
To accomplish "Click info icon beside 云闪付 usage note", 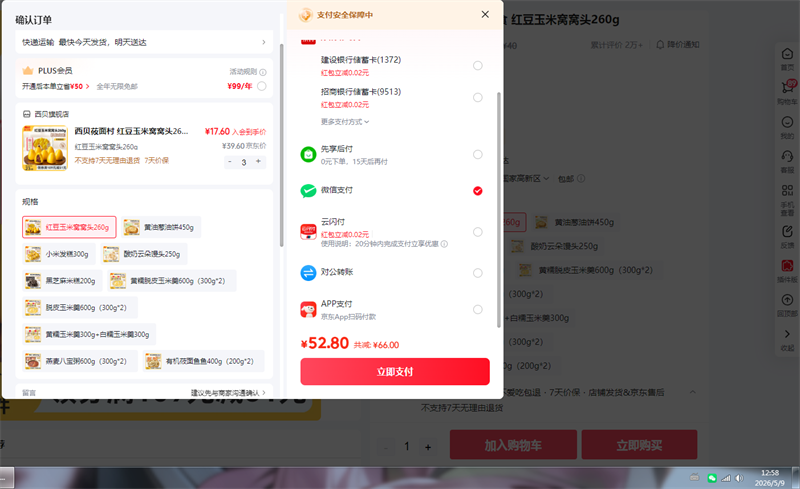I will tap(444, 244).
